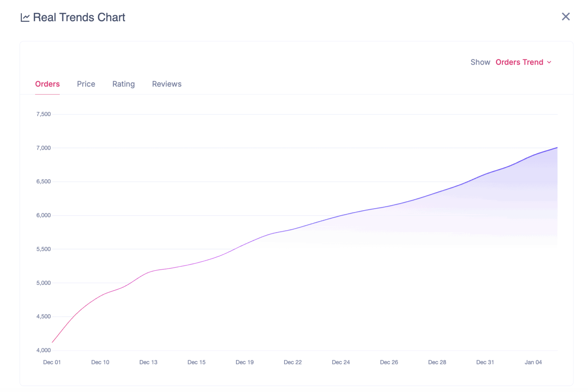Click the 4,000 y-axis value label
The image size is (588, 392).
pos(43,350)
